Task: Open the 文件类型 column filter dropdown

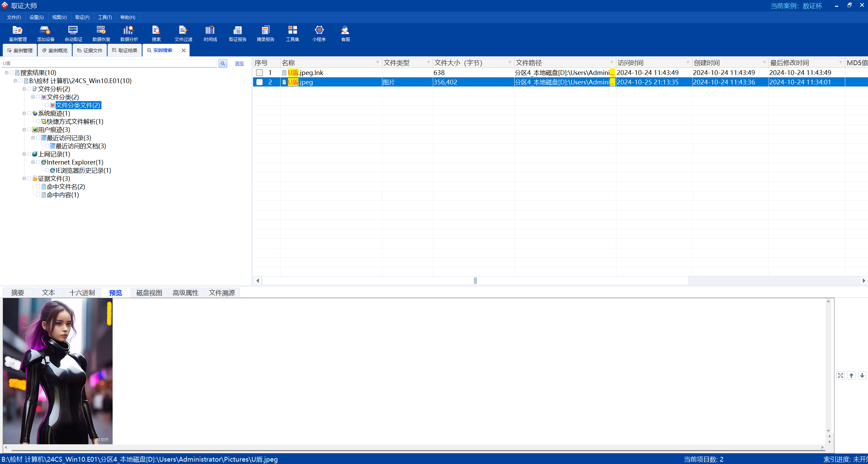Action: pyautogui.click(x=428, y=63)
